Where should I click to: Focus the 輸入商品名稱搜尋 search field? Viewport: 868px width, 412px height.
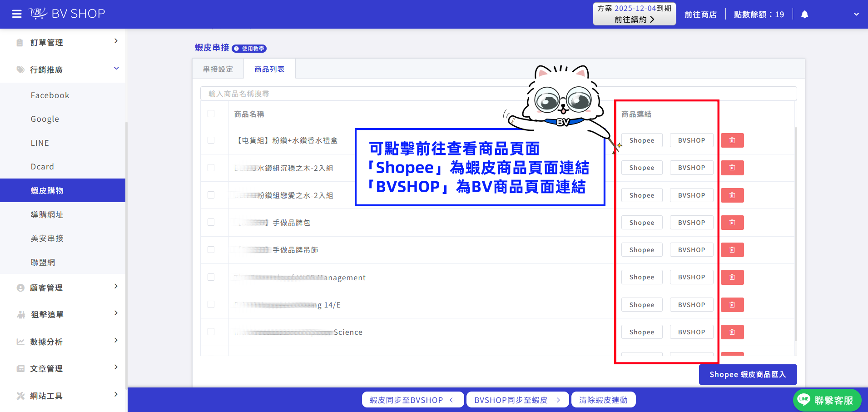tap(498, 94)
